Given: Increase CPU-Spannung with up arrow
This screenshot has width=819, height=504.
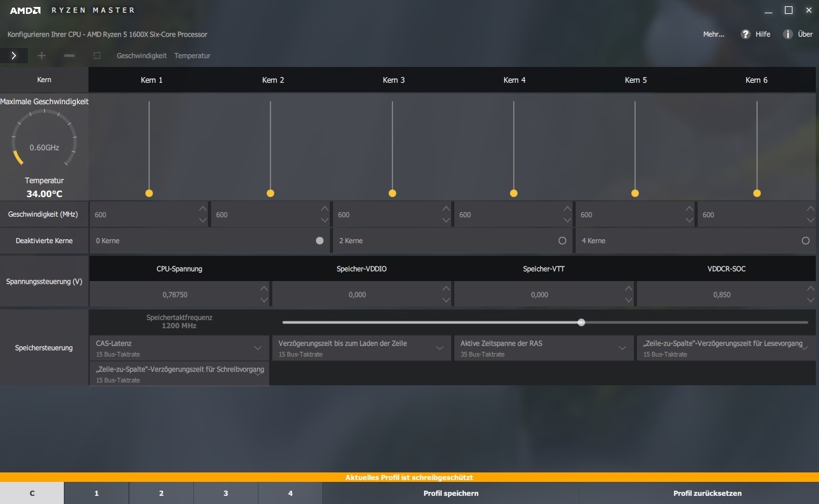Looking at the screenshot, I should (264, 289).
